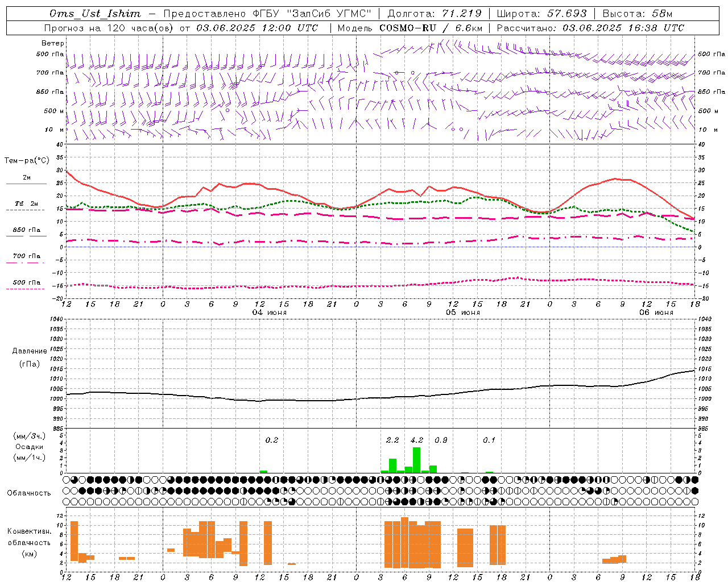
Task: Click the "Облачность" cloud cover label
Action: tap(29, 493)
